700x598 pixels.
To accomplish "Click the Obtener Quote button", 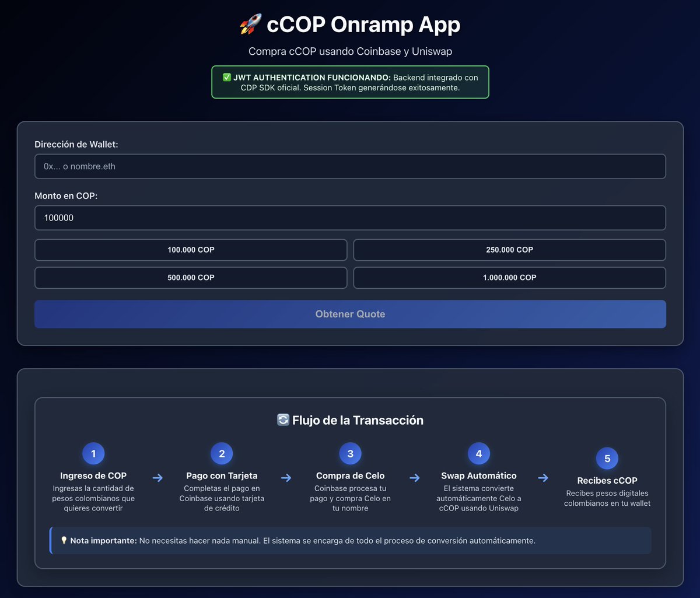I will [x=350, y=314].
